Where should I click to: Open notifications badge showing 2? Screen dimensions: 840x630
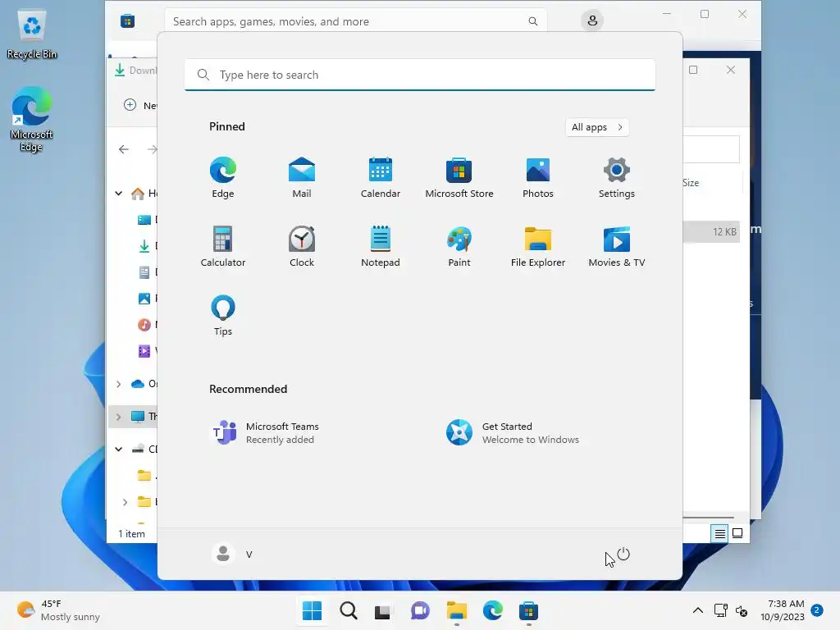coord(817,610)
